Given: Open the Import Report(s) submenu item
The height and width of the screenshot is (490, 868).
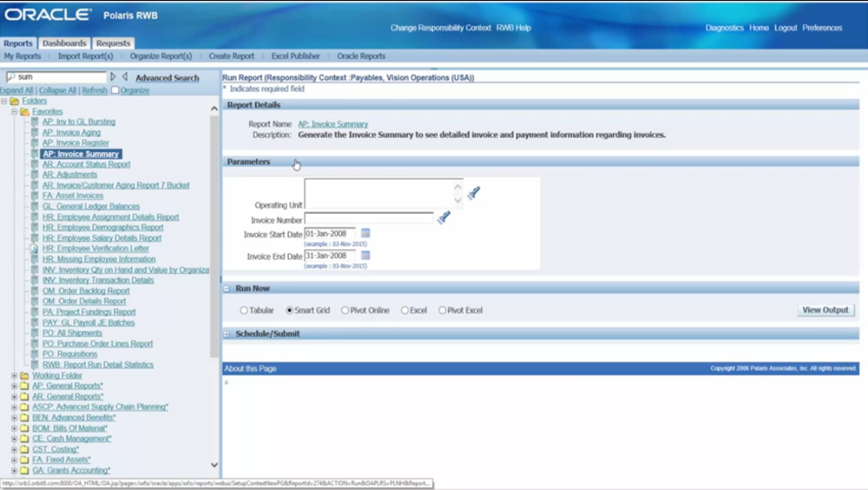Looking at the screenshot, I should [85, 56].
